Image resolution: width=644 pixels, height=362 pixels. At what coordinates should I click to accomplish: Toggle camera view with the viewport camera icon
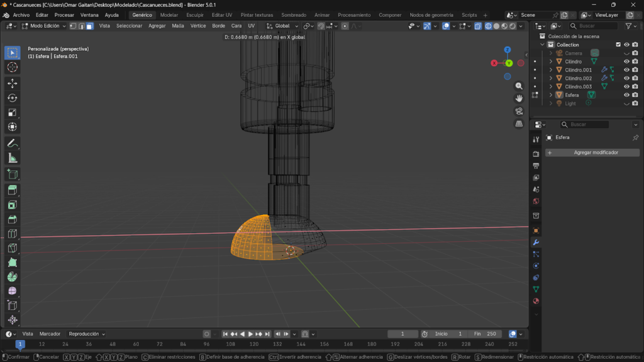click(x=519, y=111)
